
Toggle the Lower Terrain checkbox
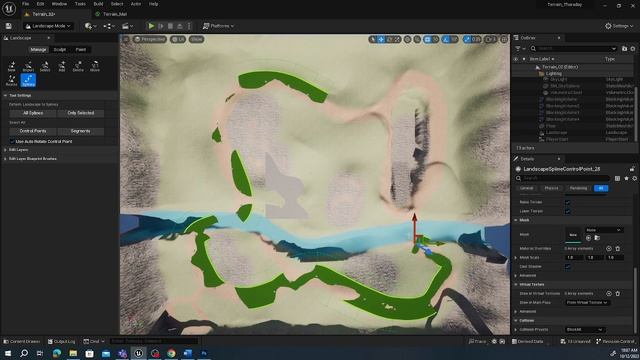tap(568, 211)
